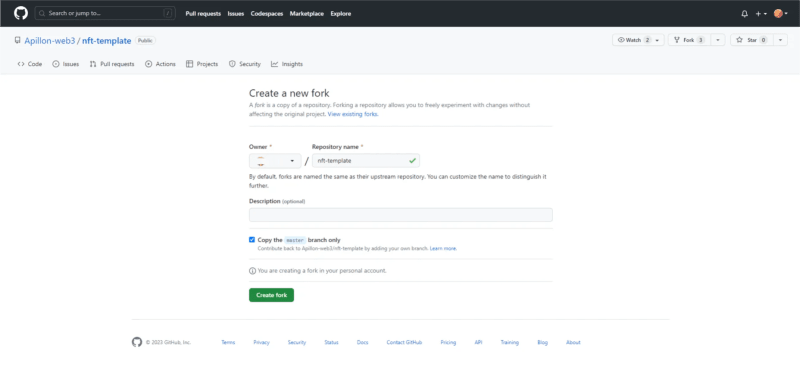Open the API footer link
Image resolution: width=800 pixels, height=379 pixels.
478,343
